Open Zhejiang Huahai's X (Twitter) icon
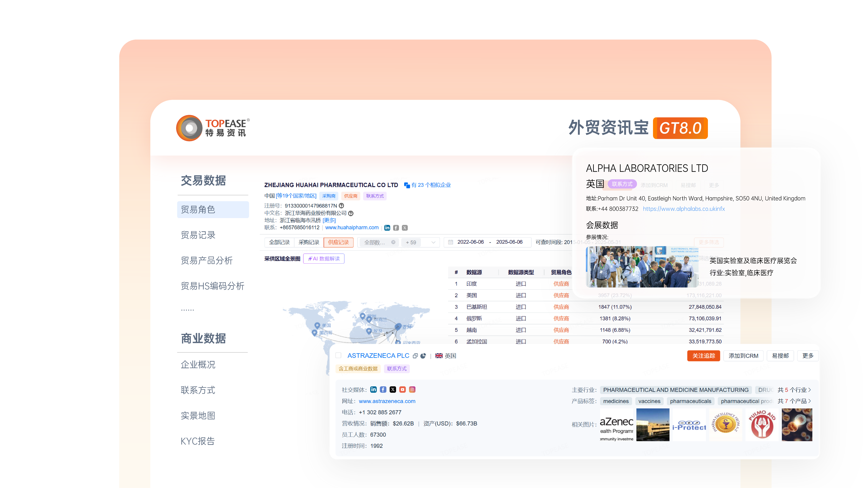The image size is (868, 488). (405, 228)
